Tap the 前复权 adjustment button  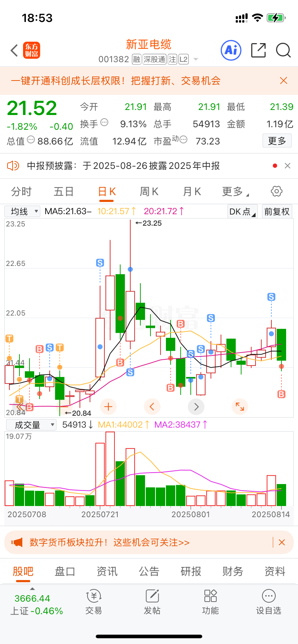[277, 211]
